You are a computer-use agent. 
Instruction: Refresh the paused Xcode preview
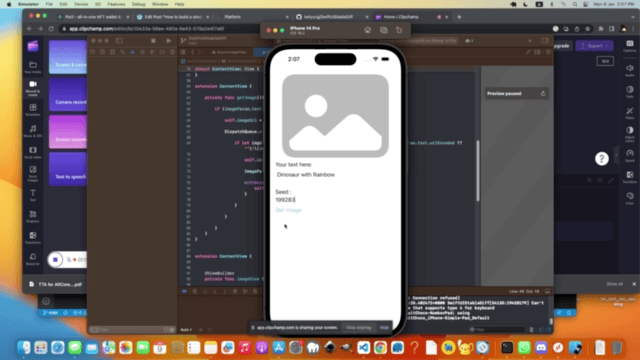pyautogui.click(x=543, y=93)
